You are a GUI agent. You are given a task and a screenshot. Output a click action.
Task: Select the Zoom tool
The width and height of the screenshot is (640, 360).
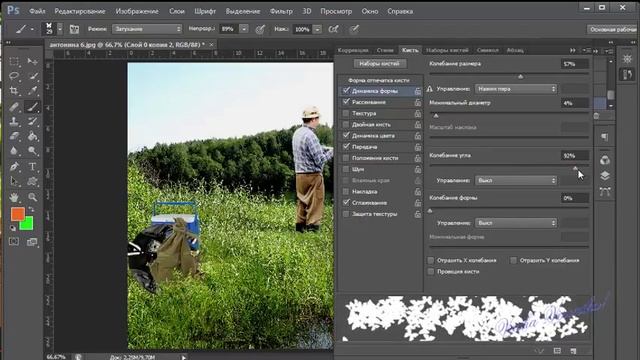pos(32,198)
